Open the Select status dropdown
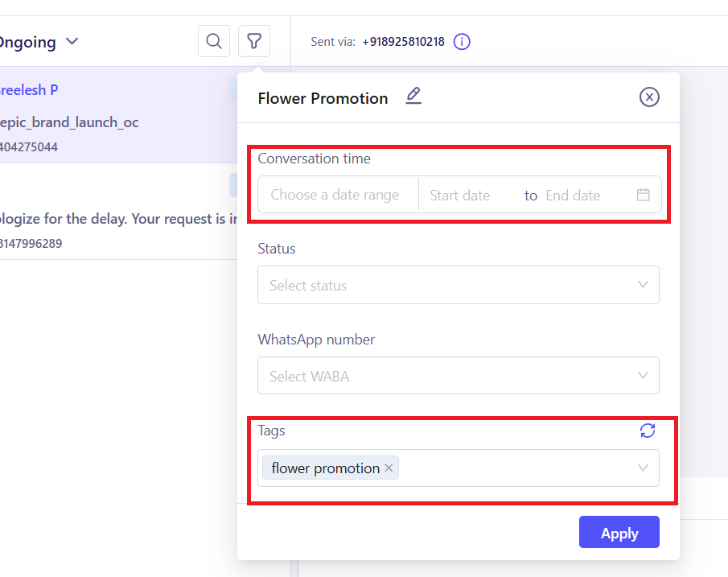This screenshot has height=577, width=728. (x=459, y=285)
